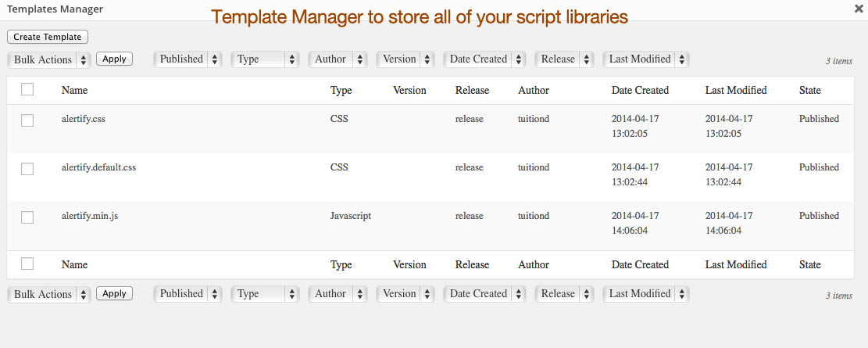Open the top Bulk Actions dropdown
This screenshot has width=868, height=348.
coord(49,59)
